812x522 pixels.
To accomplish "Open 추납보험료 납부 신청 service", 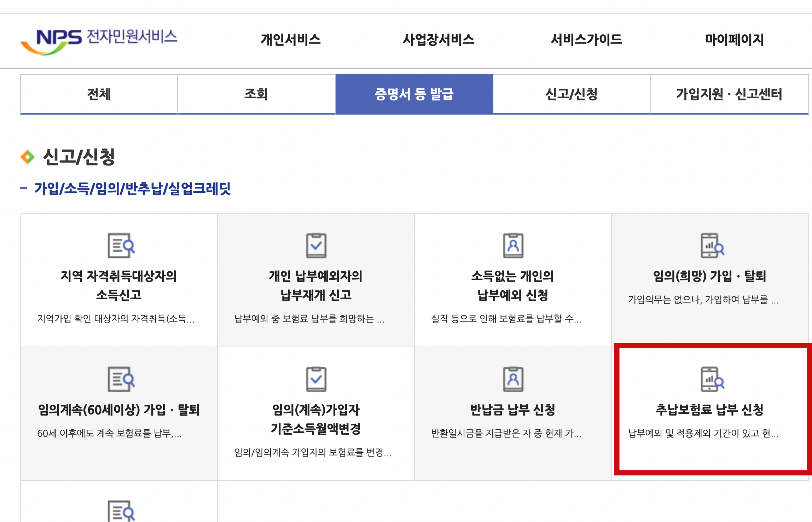I will point(713,411).
